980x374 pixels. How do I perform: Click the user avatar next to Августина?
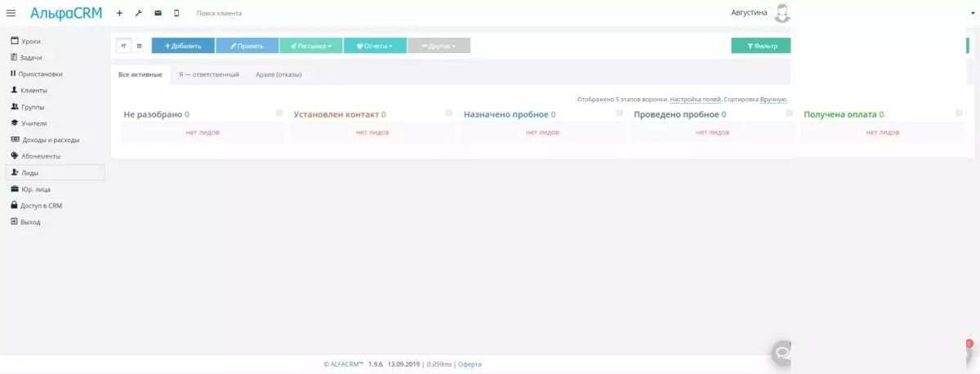[782, 13]
